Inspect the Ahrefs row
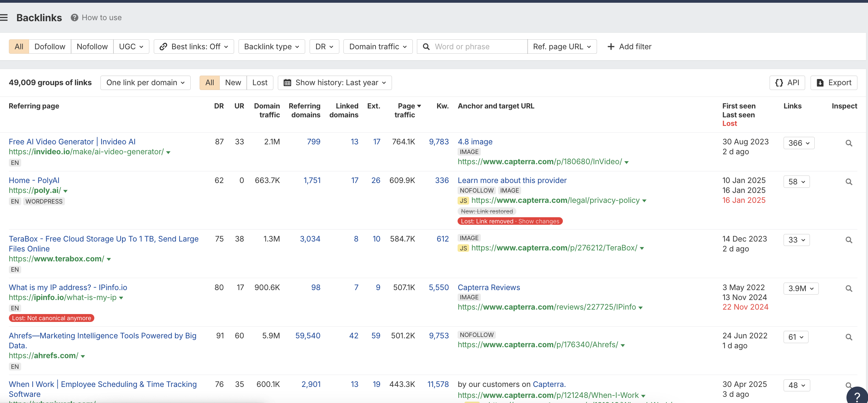868x403 pixels. pyautogui.click(x=849, y=337)
